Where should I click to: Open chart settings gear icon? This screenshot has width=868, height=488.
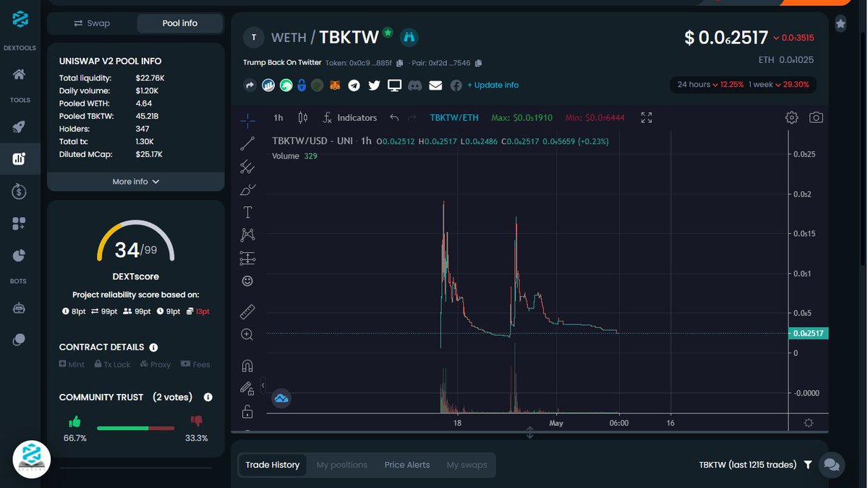(x=791, y=117)
